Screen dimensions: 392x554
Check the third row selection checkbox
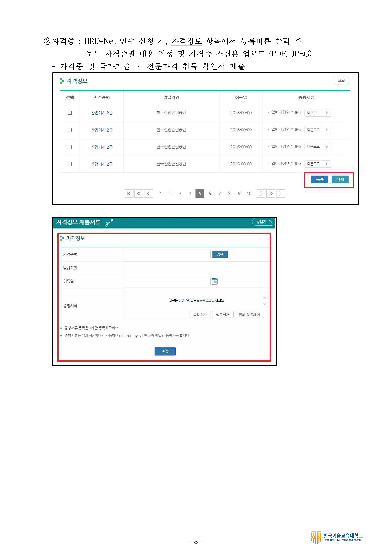coord(70,147)
